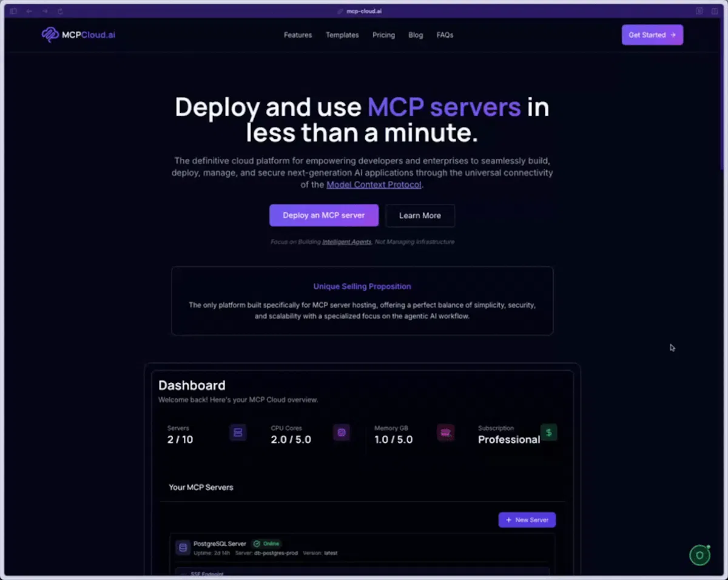
Task: Click the Learn More button
Action: (420, 215)
